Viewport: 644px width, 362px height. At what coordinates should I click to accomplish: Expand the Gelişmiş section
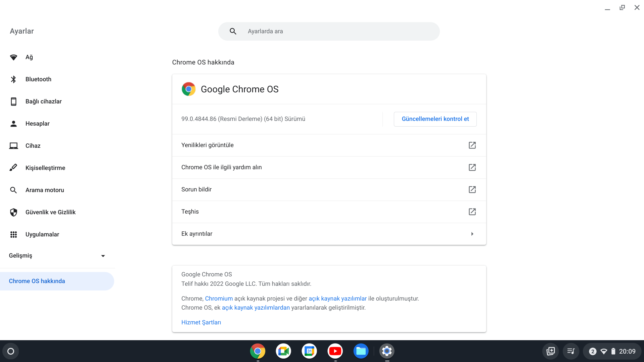point(57,256)
